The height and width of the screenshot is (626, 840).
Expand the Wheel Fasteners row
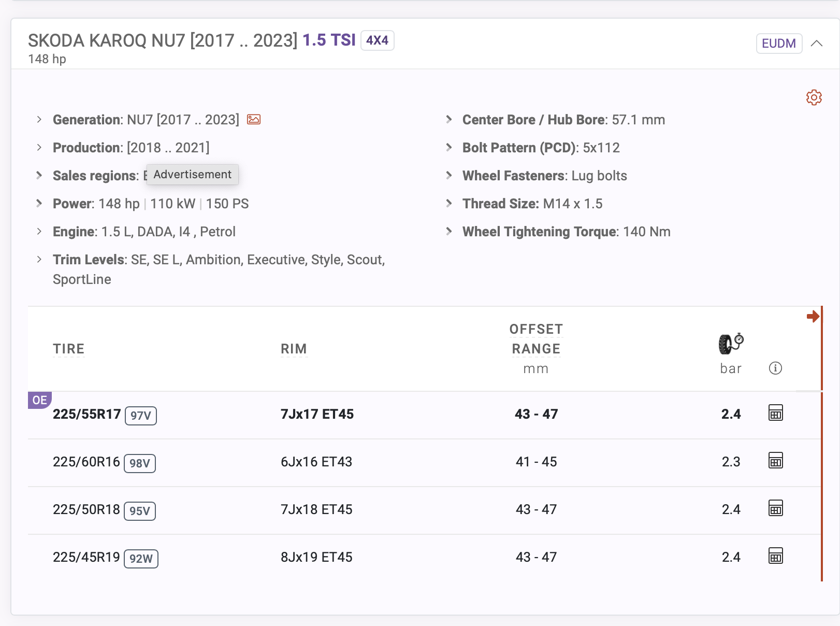449,176
